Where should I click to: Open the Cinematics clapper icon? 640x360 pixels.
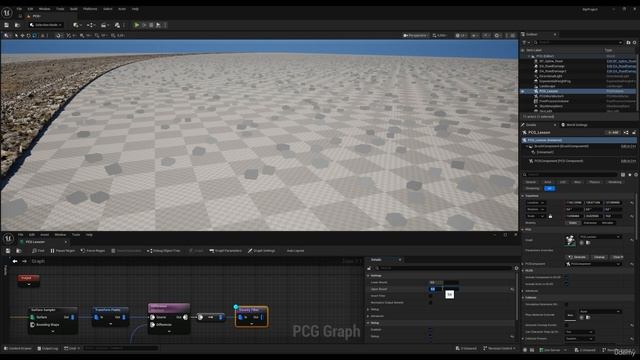pos(104,25)
